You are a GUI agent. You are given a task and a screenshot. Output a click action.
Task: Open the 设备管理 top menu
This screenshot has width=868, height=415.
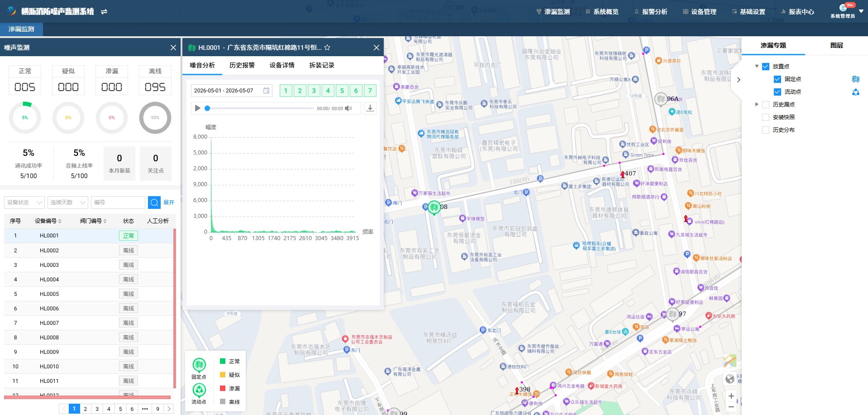click(x=700, y=12)
